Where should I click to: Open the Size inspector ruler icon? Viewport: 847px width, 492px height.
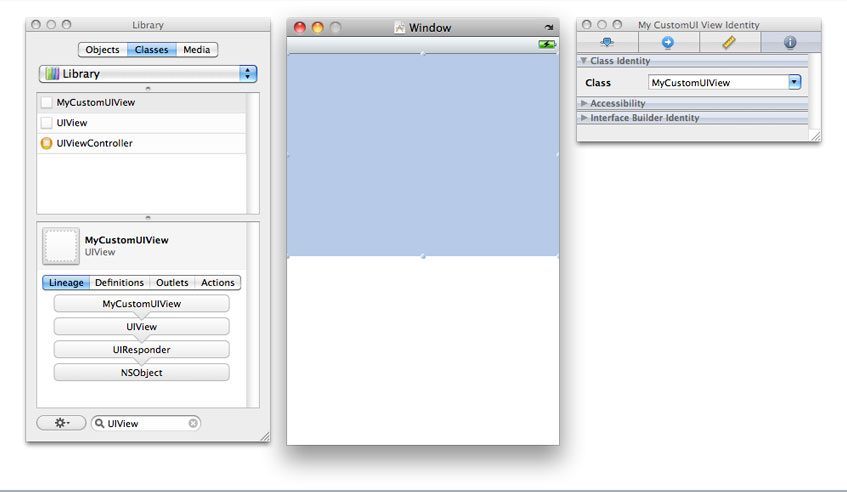(x=729, y=42)
